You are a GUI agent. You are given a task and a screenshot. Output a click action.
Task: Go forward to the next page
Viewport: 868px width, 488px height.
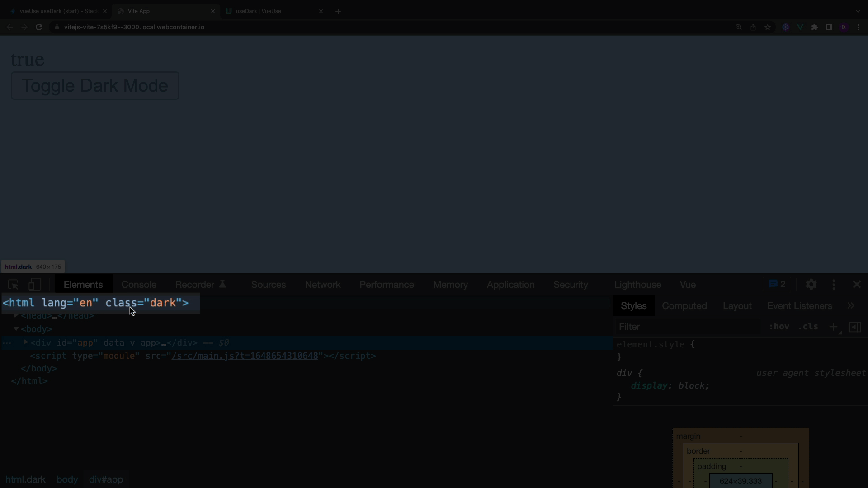(24, 28)
